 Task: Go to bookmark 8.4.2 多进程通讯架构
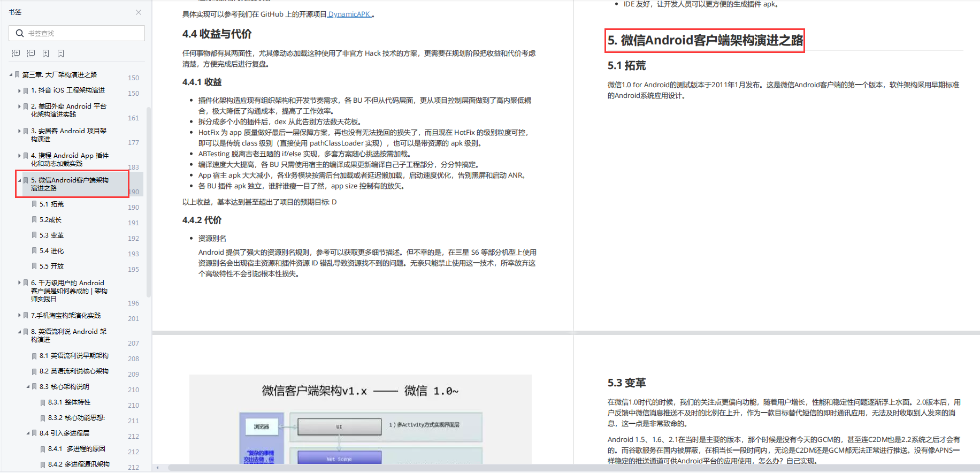[79, 464]
